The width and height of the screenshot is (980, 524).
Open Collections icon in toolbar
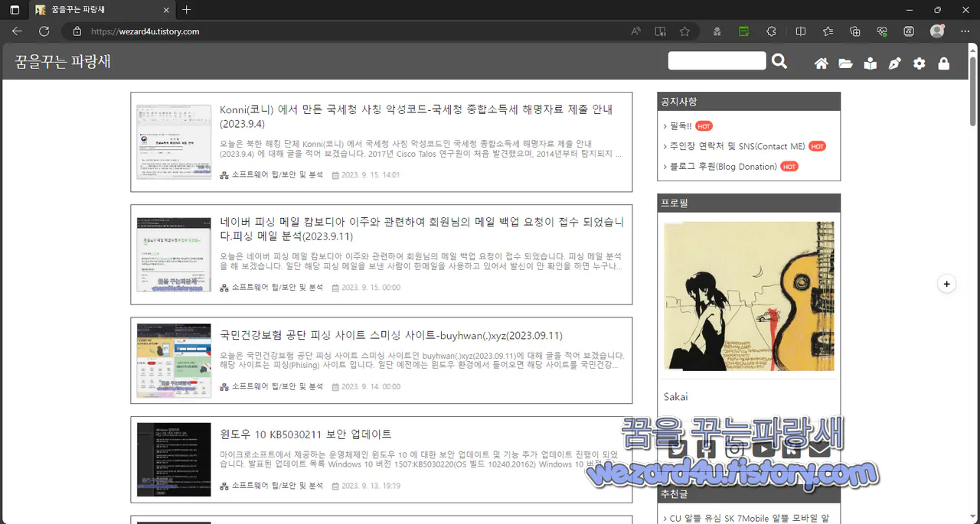(x=855, y=31)
